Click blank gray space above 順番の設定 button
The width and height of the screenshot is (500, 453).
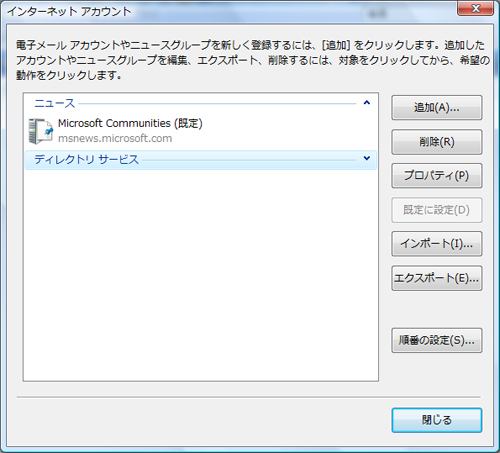tap(437, 309)
